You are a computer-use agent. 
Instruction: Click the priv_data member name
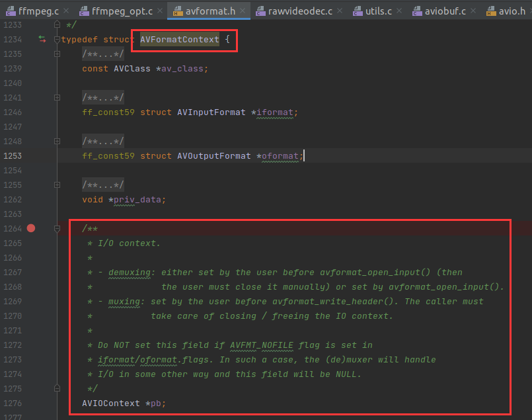[x=137, y=200]
